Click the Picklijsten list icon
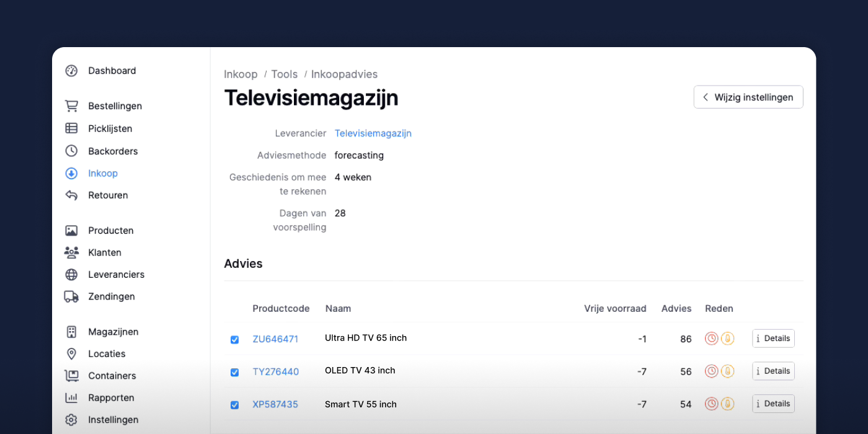Viewport: 868px width, 434px height. (71, 128)
